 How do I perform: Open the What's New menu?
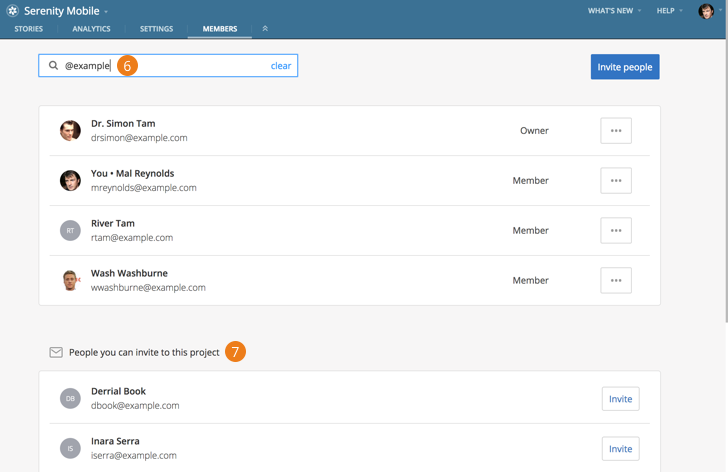614,11
